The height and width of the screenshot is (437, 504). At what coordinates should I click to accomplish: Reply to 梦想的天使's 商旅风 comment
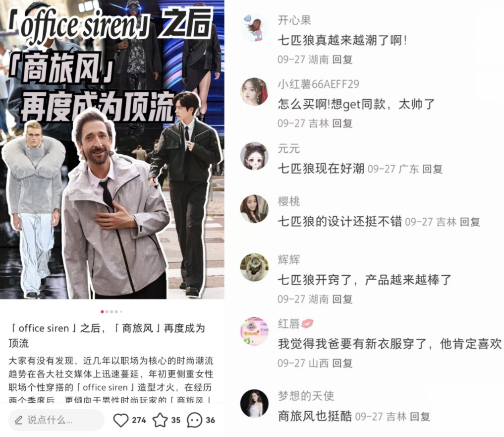[x=420, y=417]
